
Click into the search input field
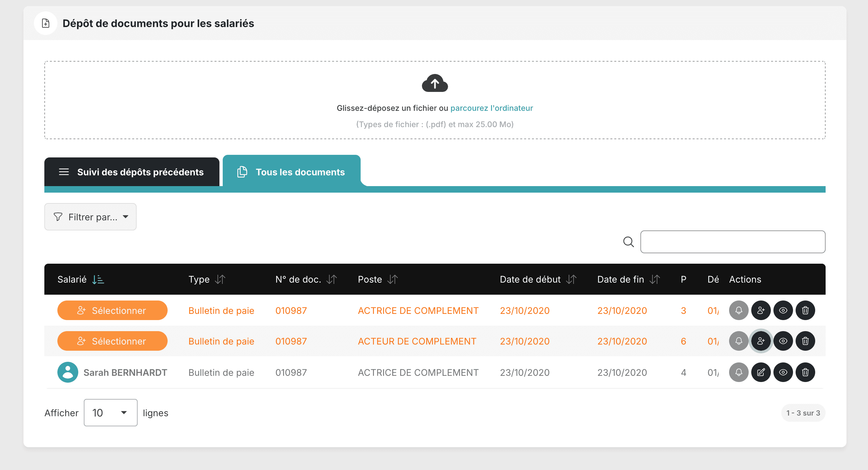(x=733, y=242)
